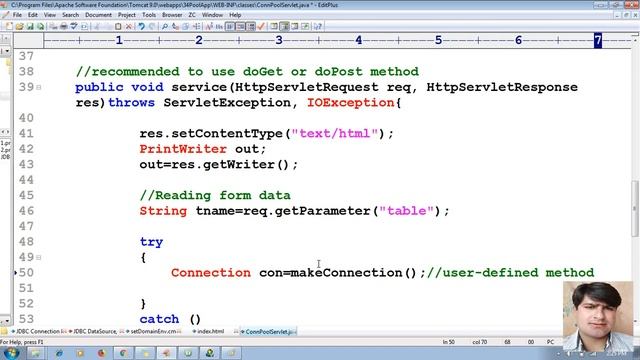Collapse the code fold at line 39

point(39,87)
